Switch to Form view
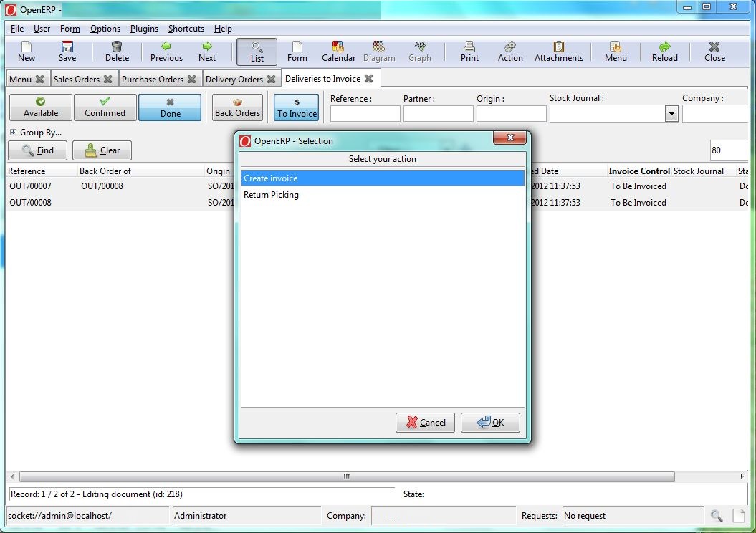The image size is (756, 533). tap(297, 52)
